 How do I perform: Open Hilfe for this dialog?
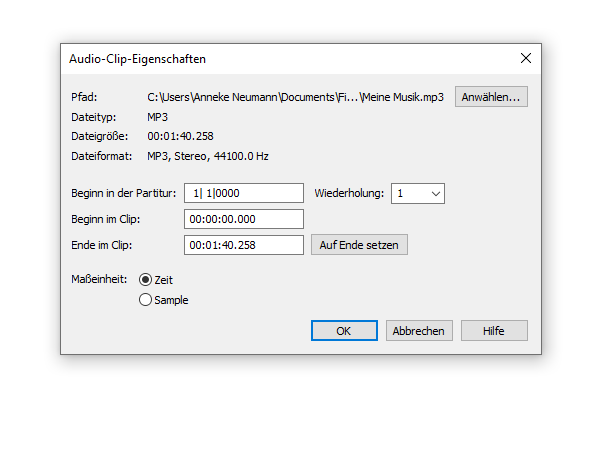tap(494, 331)
